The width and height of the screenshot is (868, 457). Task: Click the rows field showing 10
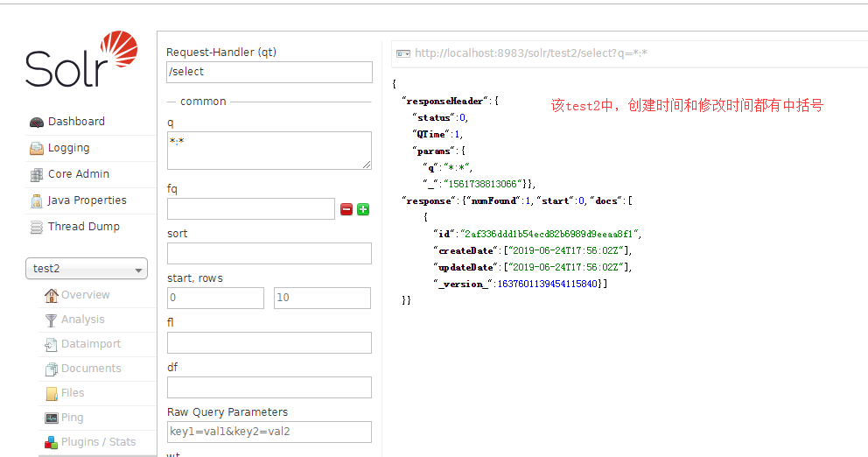(x=322, y=298)
